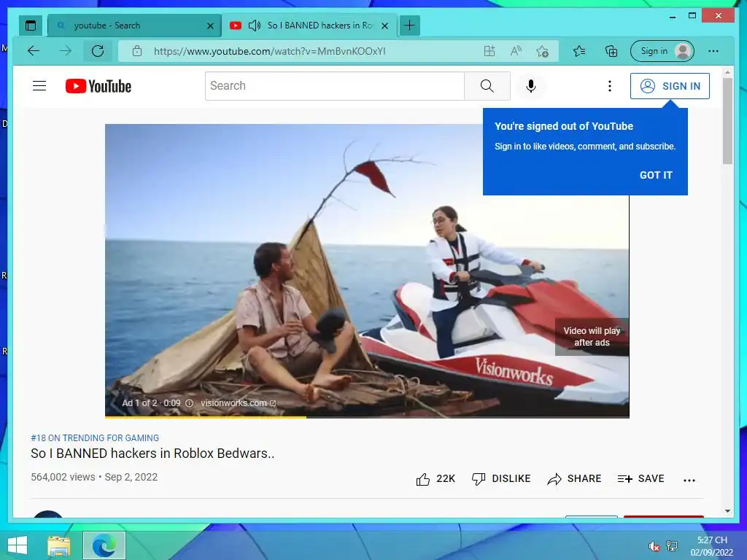Close the youtube - Search tab

click(x=210, y=26)
